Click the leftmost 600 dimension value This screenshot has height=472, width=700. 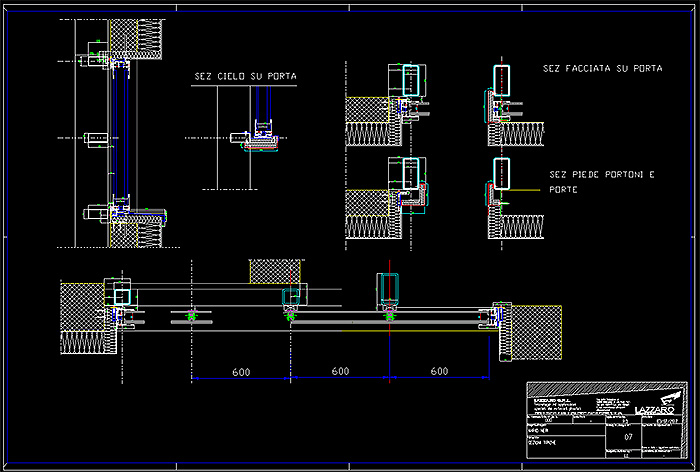tap(241, 371)
